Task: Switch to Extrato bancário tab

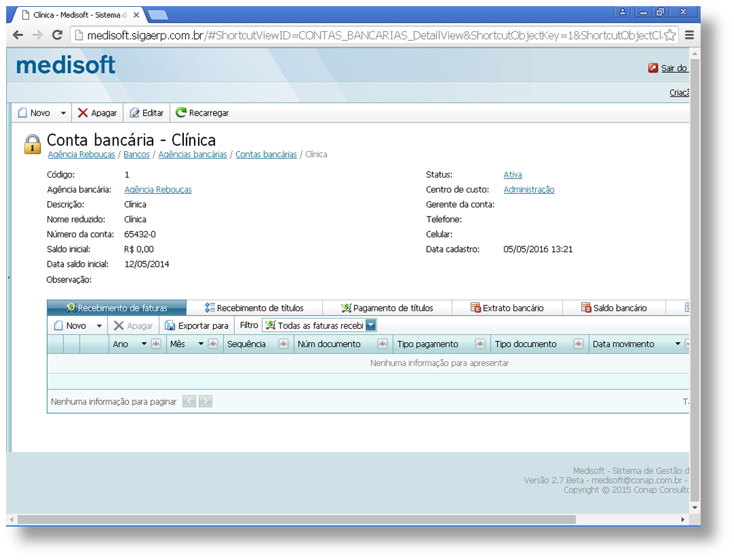Action: coord(507,308)
